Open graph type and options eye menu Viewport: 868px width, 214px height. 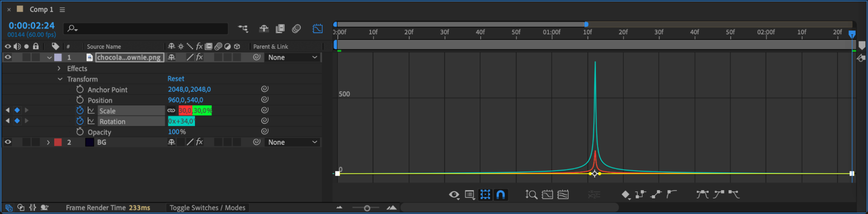[454, 195]
